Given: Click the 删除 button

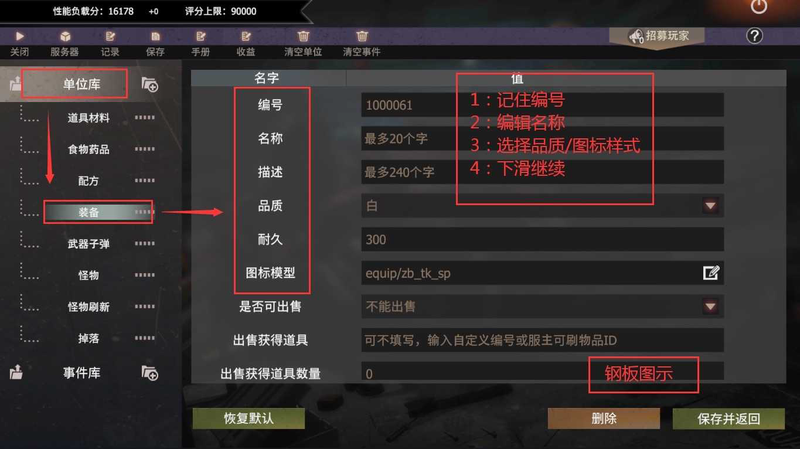Looking at the screenshot, I should [x=604, y=418].
